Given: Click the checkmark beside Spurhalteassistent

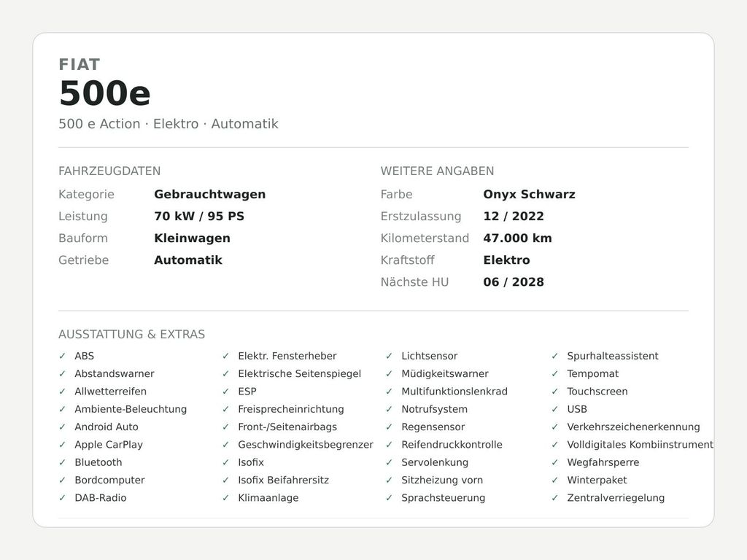Looking at the screenshot, I should [555, 356].
